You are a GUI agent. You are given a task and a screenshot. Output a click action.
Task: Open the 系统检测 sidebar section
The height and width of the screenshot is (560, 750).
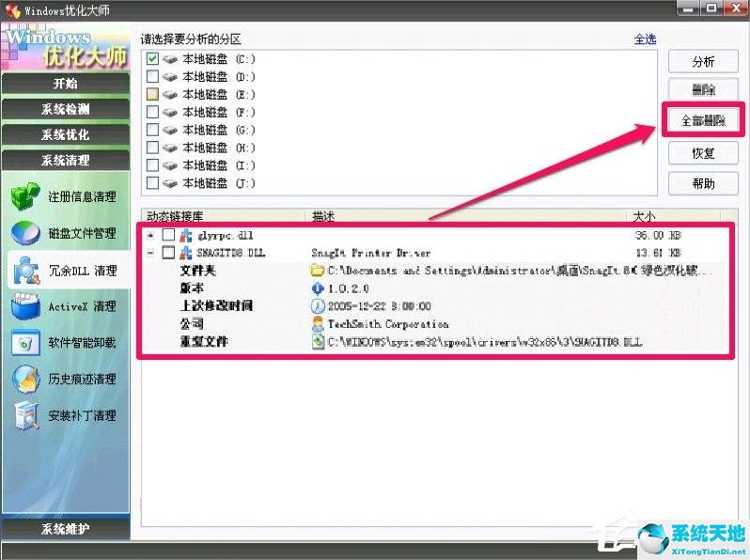coord(66,109)
